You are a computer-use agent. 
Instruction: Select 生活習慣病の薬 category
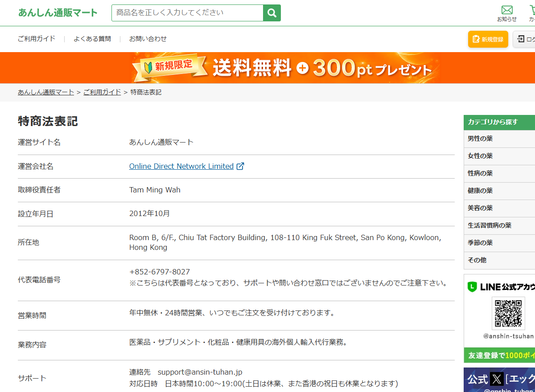pyautogui.click(x=499, y=226)
